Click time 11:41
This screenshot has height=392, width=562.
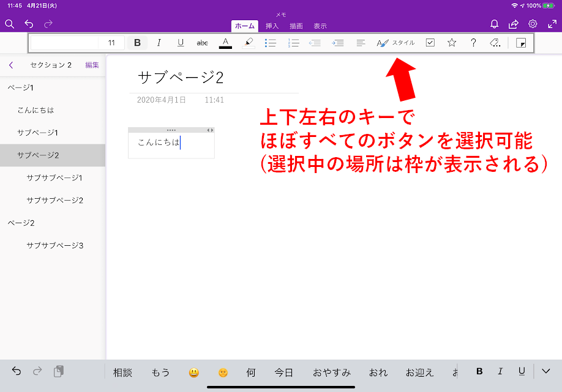[214, 100]
